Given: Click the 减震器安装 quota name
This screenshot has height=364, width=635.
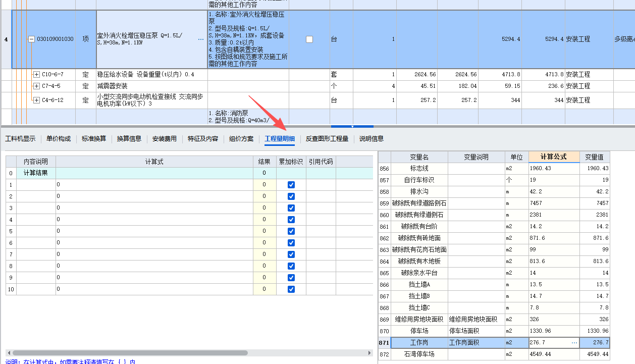Looking at the screenshot, I should coord(151,86).
